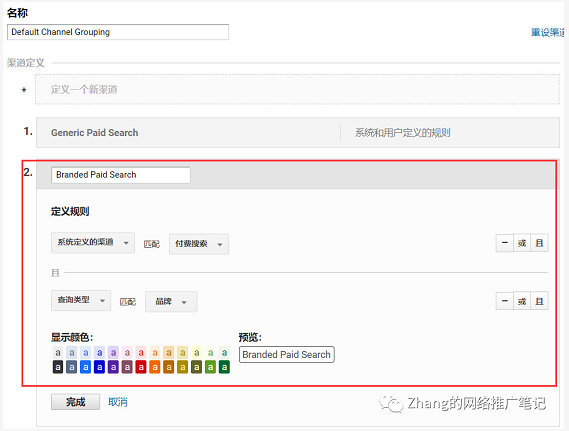Remove the 查询类型 rule with minus button
The image size is (569, 431).
click(505, 301)
